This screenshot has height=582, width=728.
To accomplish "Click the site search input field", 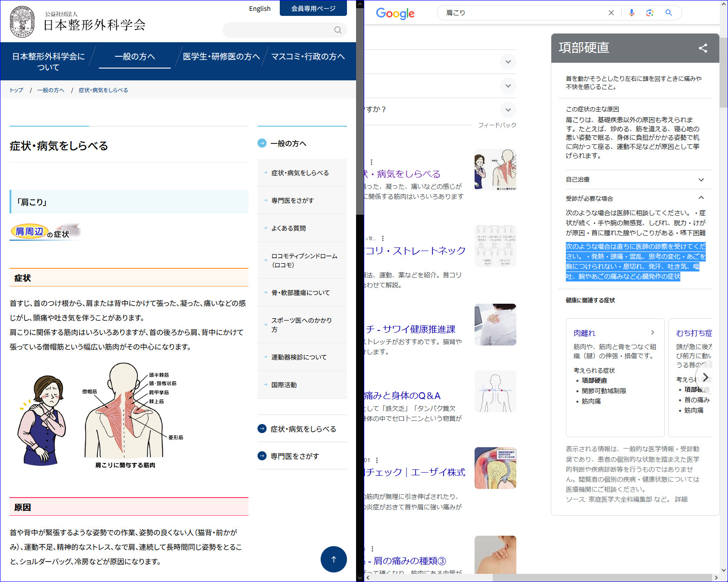I will pos(278,30).
